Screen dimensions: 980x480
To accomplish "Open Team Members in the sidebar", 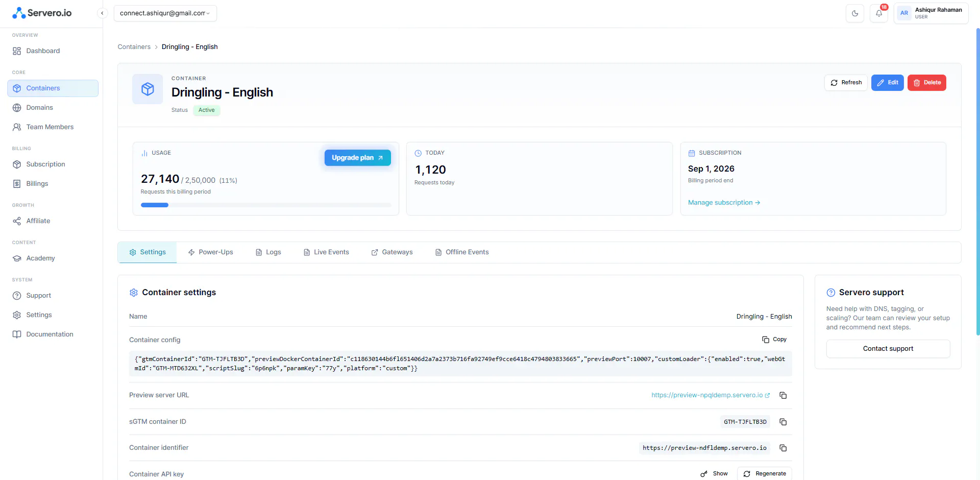I will click(x=53, y=127).
